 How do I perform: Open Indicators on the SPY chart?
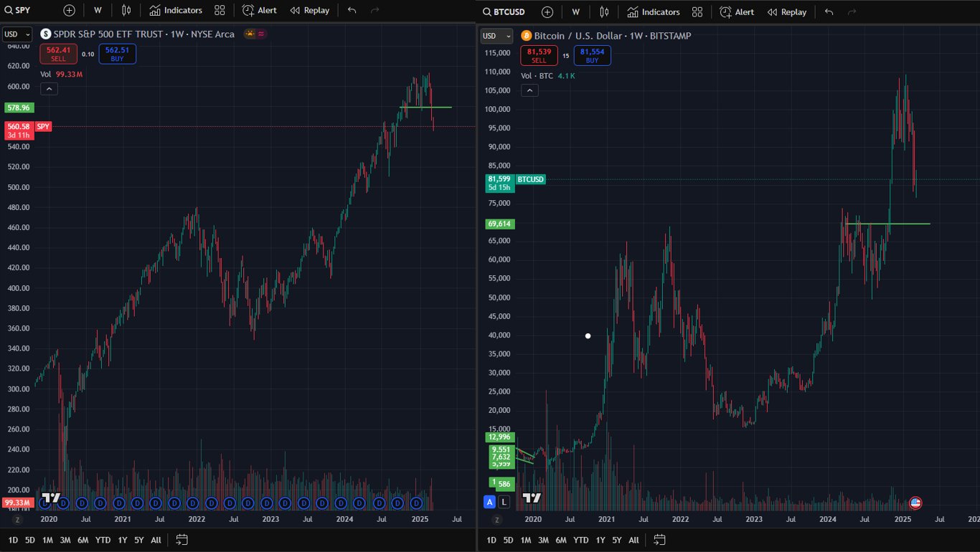tap(176, 11)
